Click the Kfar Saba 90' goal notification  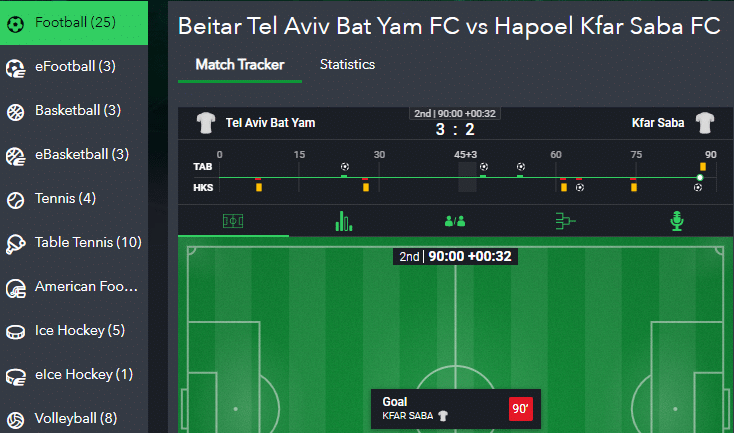(x=455, y=408)
